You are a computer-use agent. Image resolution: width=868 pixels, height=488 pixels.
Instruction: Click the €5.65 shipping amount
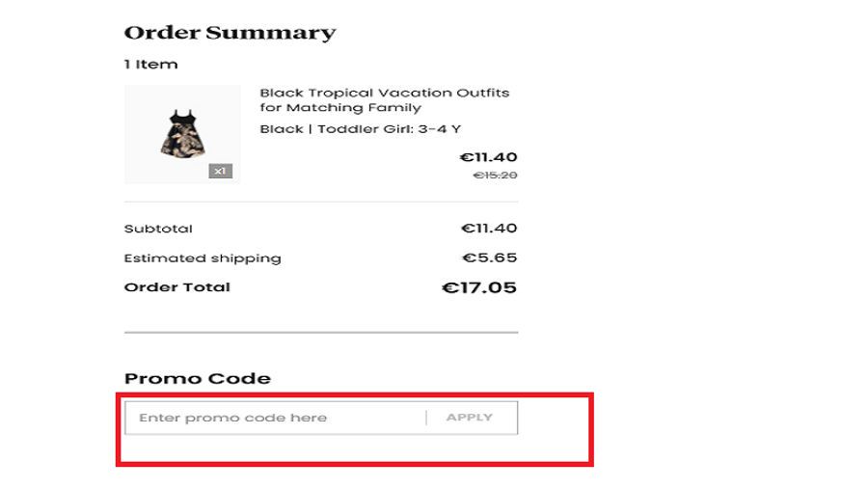[x=490, y=258]
